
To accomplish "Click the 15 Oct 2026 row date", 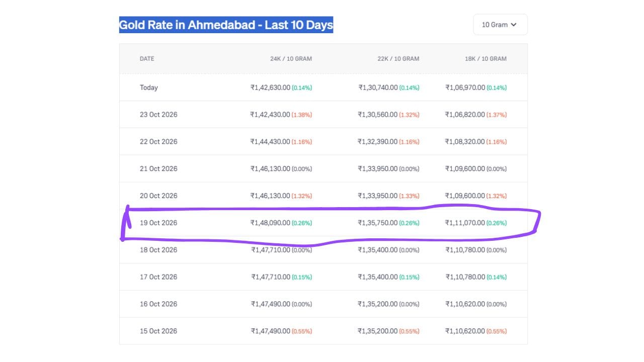I will coord(158,331).
